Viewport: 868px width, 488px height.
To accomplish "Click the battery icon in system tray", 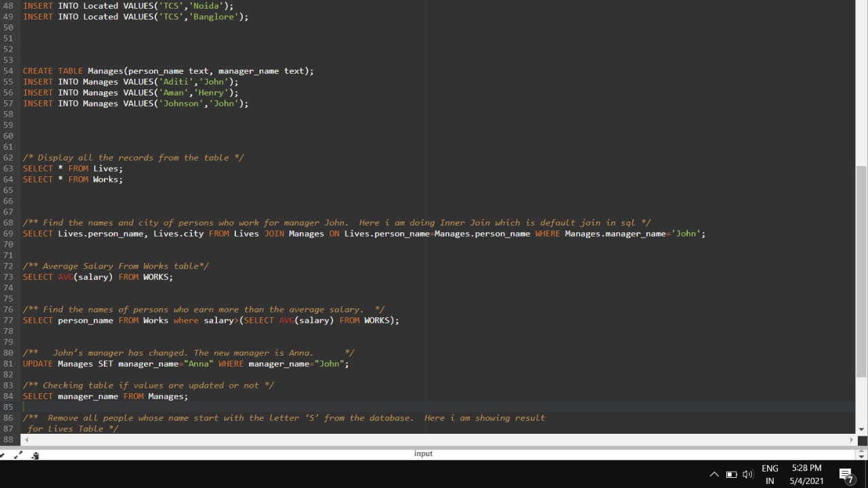I will point(732,474).
